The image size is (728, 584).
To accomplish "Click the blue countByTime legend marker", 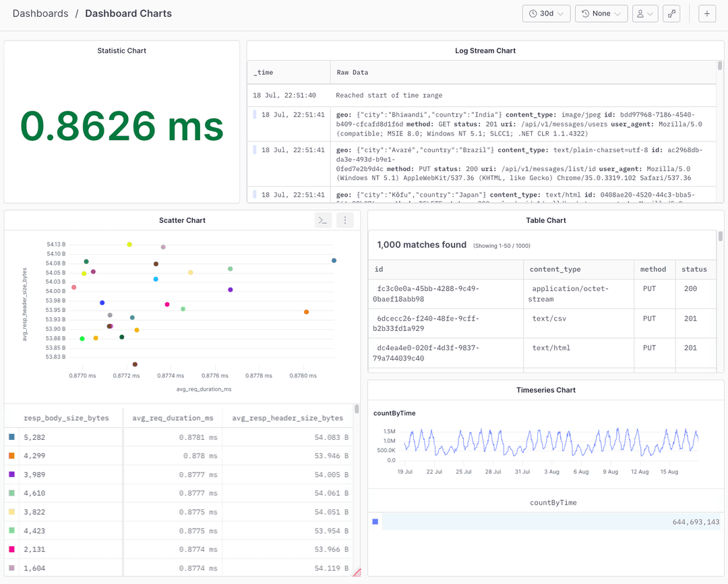I will point(375,521).
